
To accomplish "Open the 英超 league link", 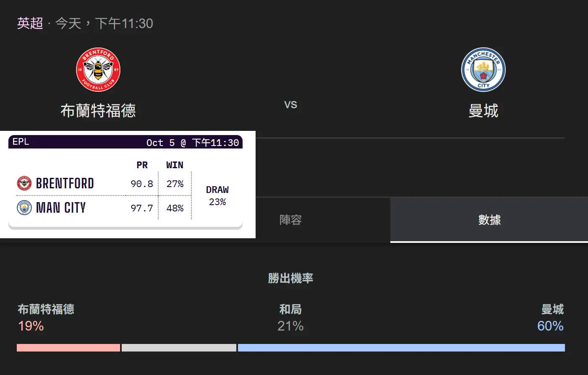I will pos(30,23).
